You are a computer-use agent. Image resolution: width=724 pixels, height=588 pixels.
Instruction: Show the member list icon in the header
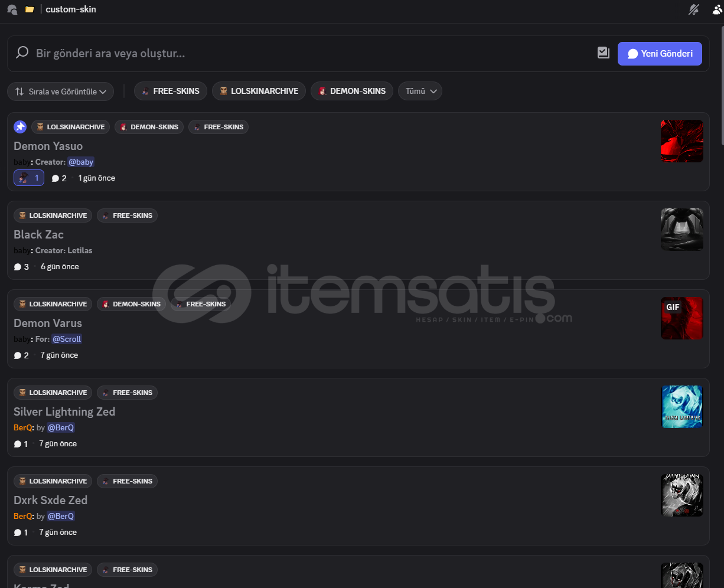(x=718, y=9)
